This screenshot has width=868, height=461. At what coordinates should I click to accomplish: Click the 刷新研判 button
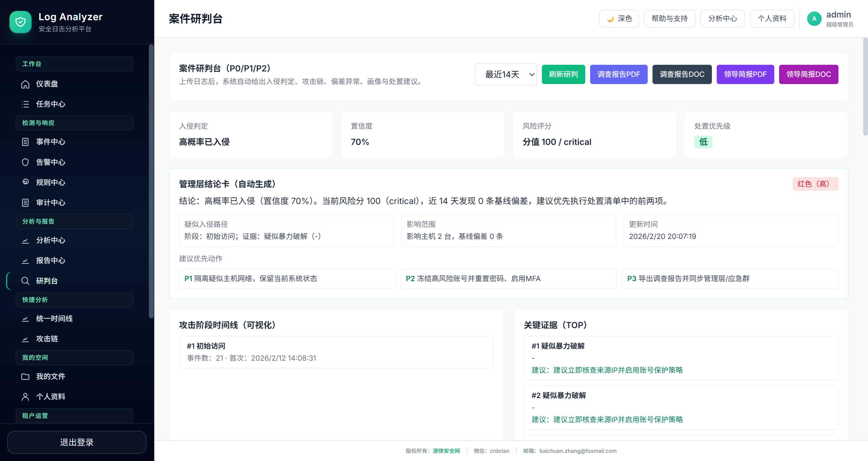coord(563,74)
